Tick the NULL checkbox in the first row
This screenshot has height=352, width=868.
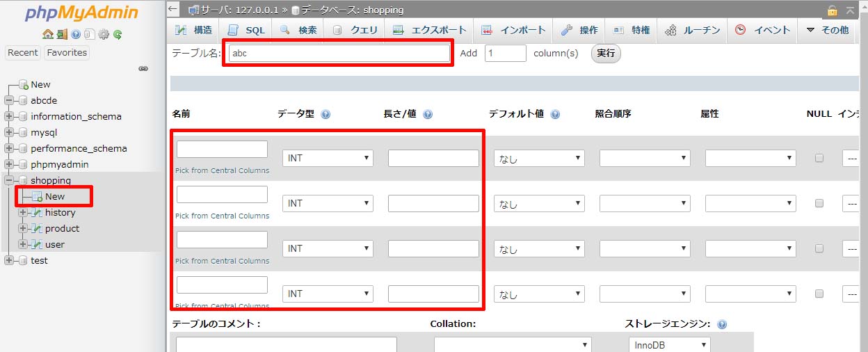click(x=819, y=158)
